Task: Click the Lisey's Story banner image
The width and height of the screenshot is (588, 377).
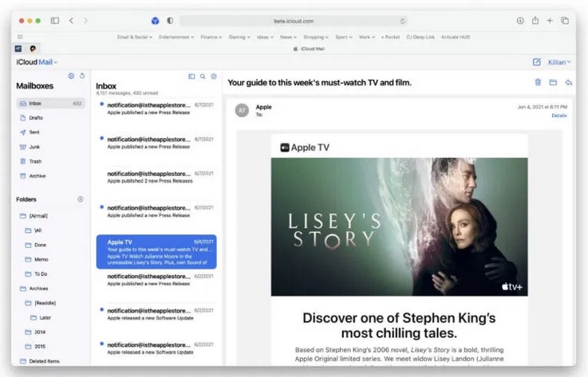Action: point(400,226)
